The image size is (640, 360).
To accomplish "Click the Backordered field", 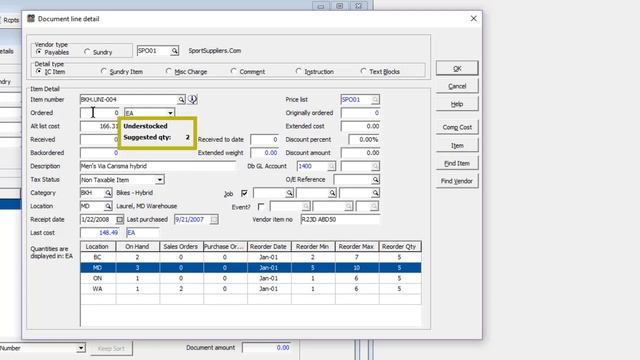I will [x=100, y=153].
